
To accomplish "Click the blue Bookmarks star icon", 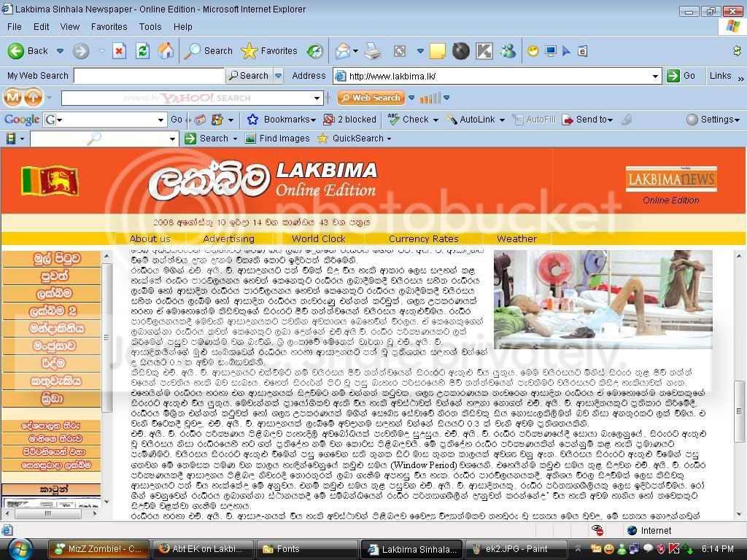I will coord(252,120).
